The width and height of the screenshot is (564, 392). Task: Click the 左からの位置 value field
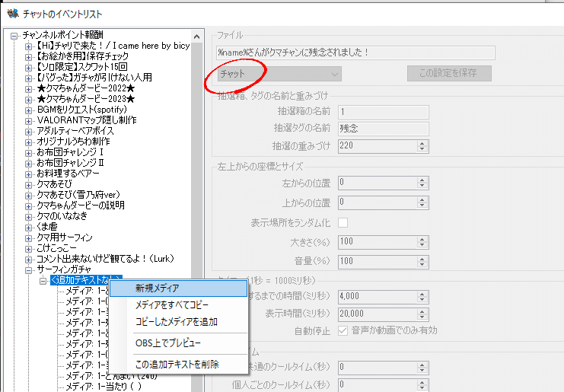pos(378,183)
